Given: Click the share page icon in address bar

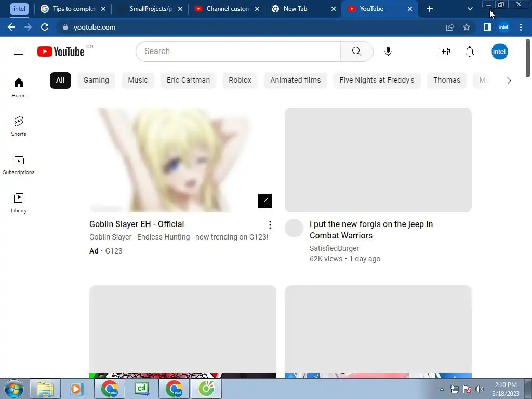Looking at the screenshot, I should click(x=449, y=27).
